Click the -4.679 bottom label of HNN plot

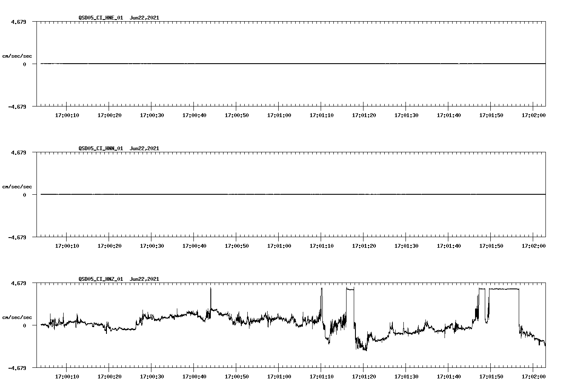click(17, 237)
